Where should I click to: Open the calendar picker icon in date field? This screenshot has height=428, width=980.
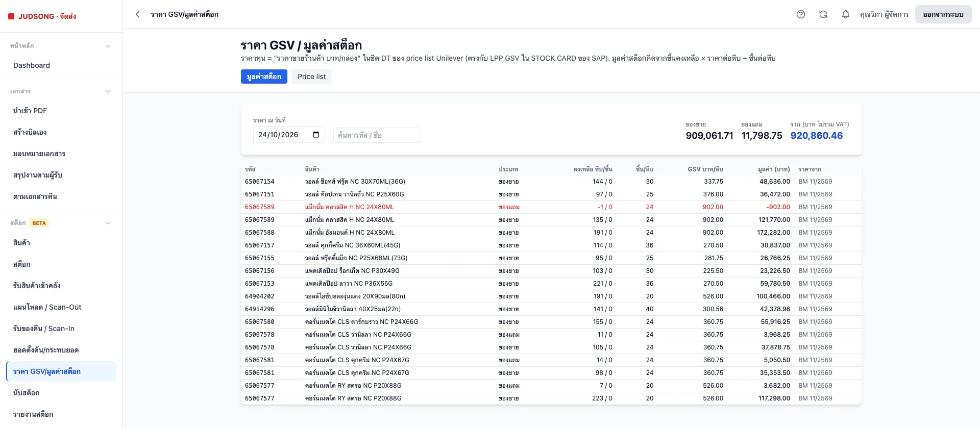[316, 135]
